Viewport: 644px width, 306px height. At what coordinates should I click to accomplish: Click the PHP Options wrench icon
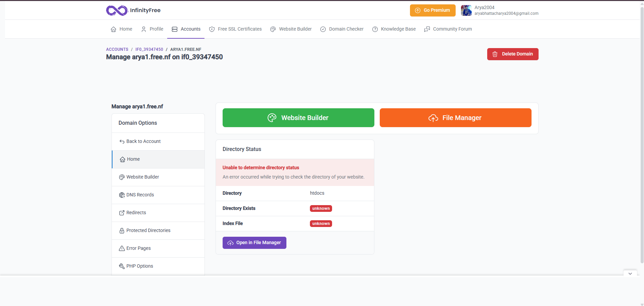(x=122, y=266)
